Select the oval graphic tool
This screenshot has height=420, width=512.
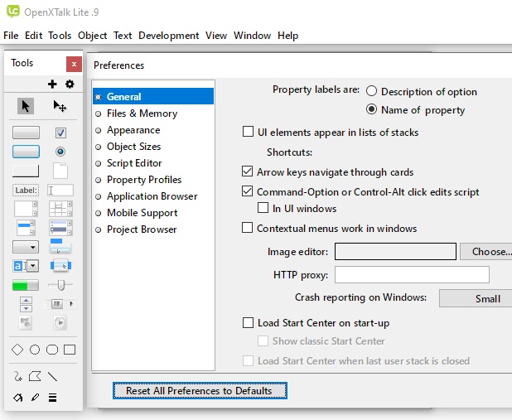click(35, 350)
